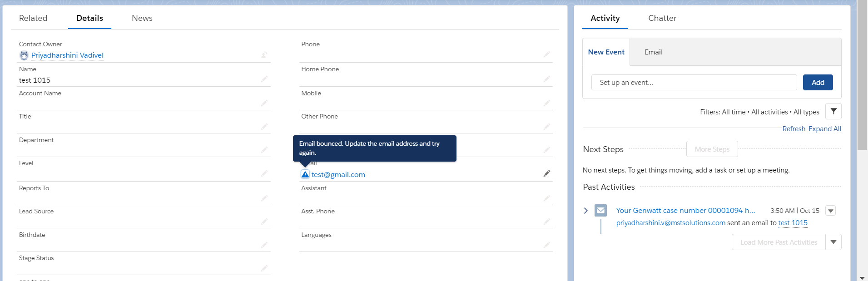Click the edit pencil icon for Email field

point(547,173)
